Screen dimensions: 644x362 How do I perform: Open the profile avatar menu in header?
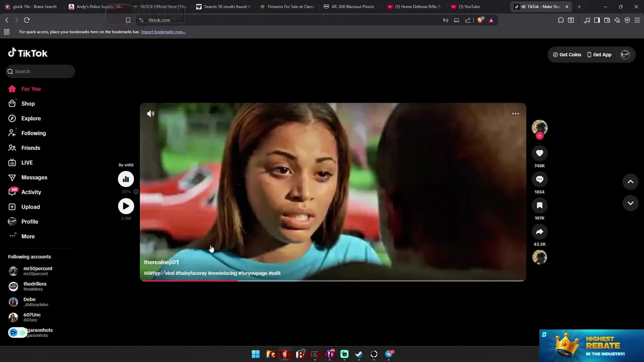tap(625, 55)
